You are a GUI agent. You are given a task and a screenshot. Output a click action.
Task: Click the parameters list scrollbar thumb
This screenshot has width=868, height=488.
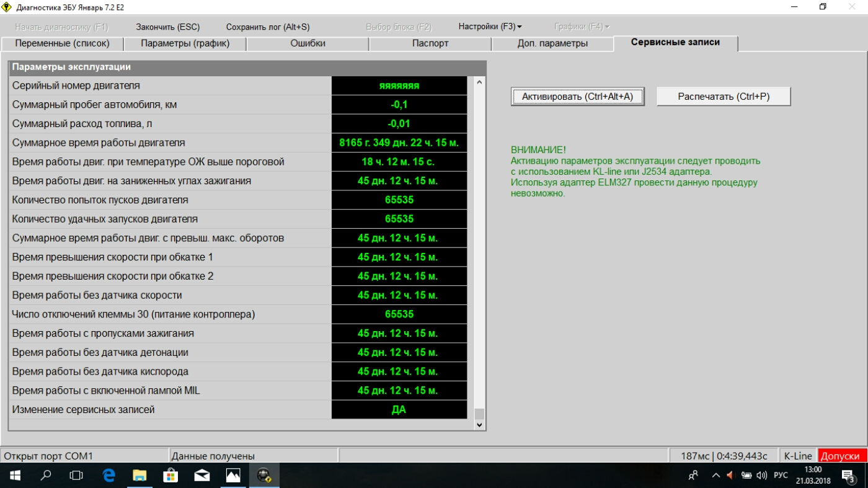coord(479,414)
